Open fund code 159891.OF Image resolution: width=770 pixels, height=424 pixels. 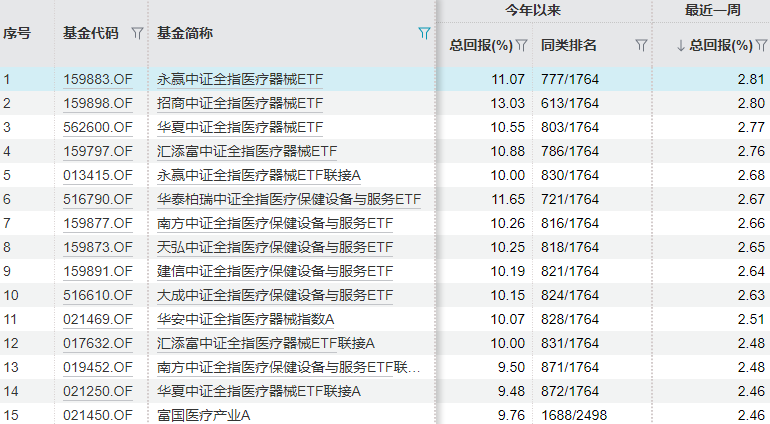[98, 271]
